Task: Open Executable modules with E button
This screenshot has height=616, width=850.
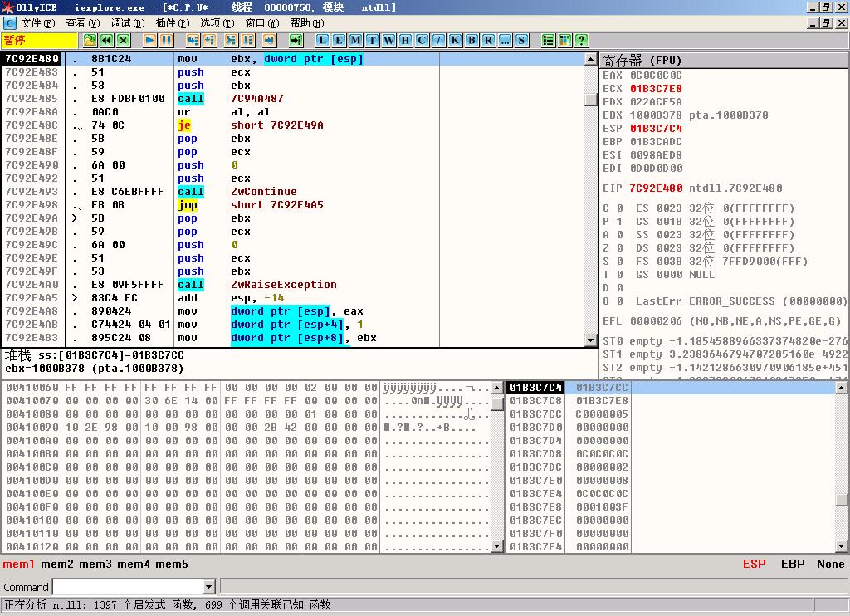Action: (339, 40)
